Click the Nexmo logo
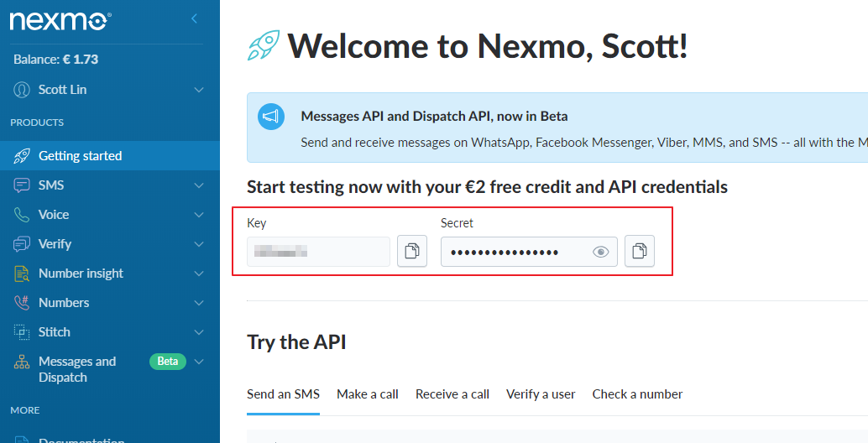 [60, 21]
